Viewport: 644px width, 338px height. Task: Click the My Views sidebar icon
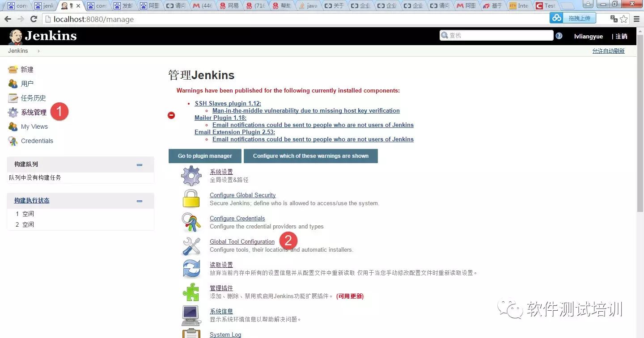(13, 127)
